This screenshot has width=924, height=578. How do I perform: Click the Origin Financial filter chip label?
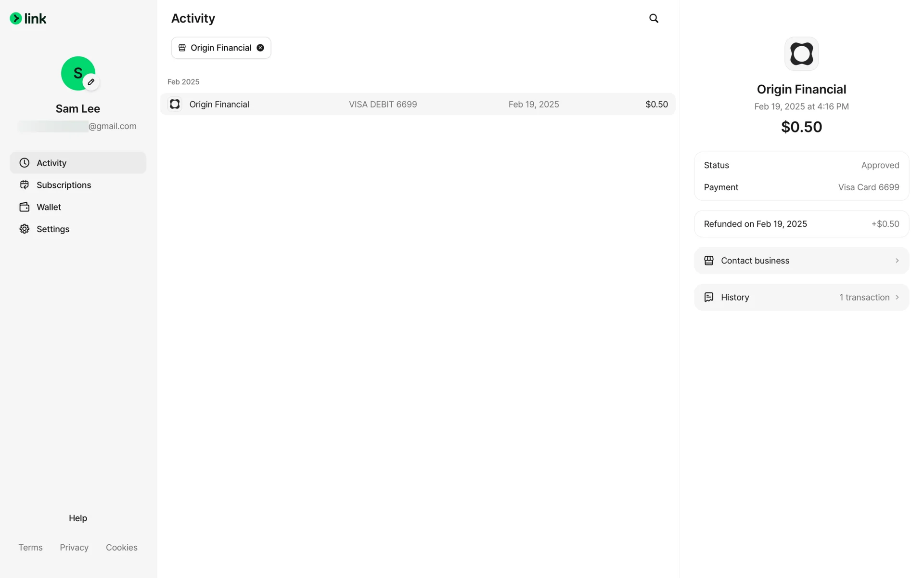point(220,48)
